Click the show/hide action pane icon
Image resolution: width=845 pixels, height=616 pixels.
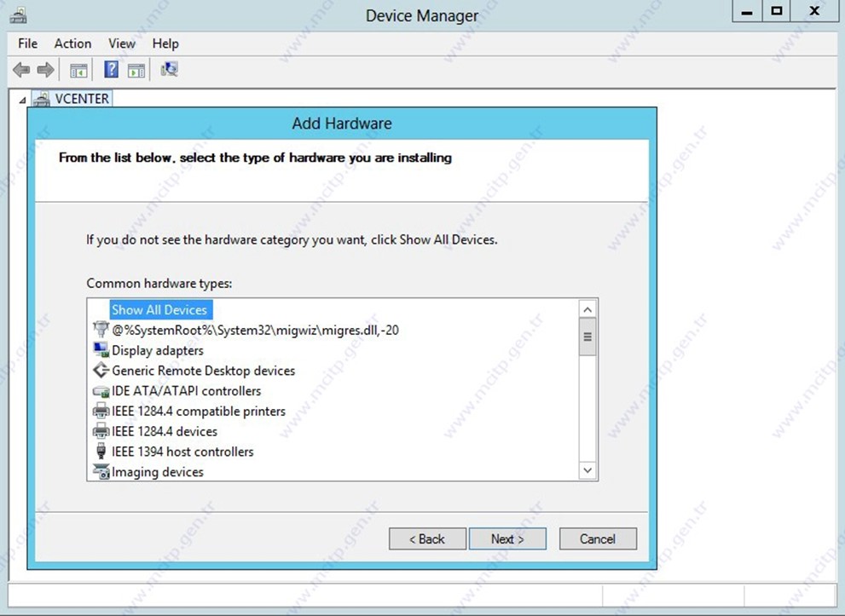point(136,70)
